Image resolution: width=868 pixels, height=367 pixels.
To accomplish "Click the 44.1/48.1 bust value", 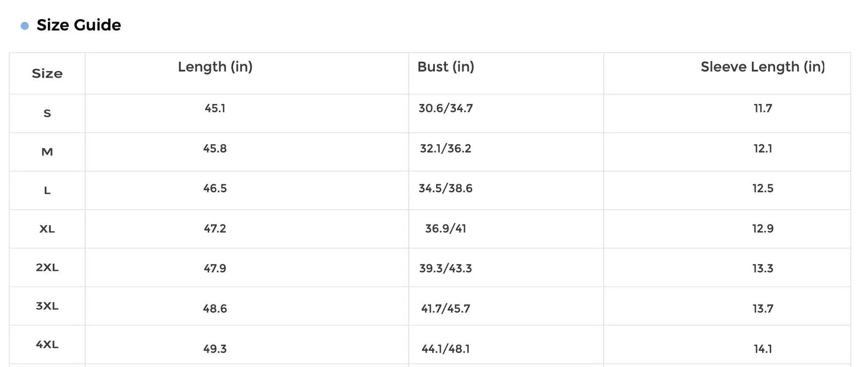I will (445, 349).
